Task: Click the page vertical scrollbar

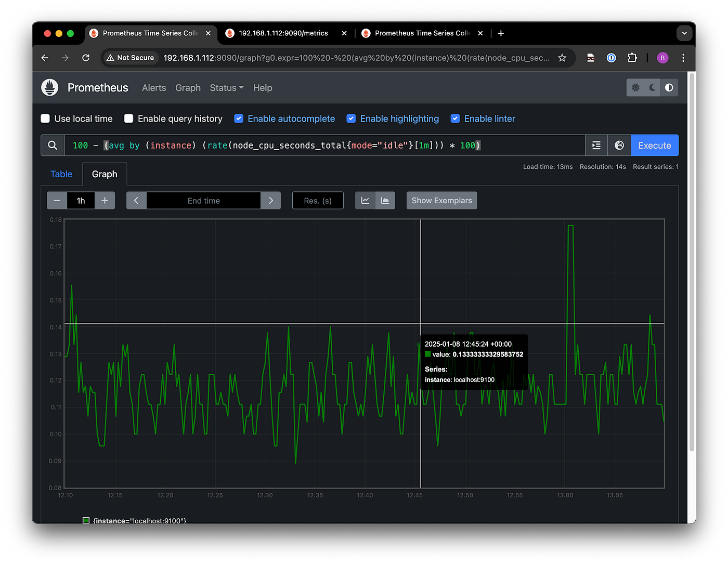Action: [x=692, y=261]
